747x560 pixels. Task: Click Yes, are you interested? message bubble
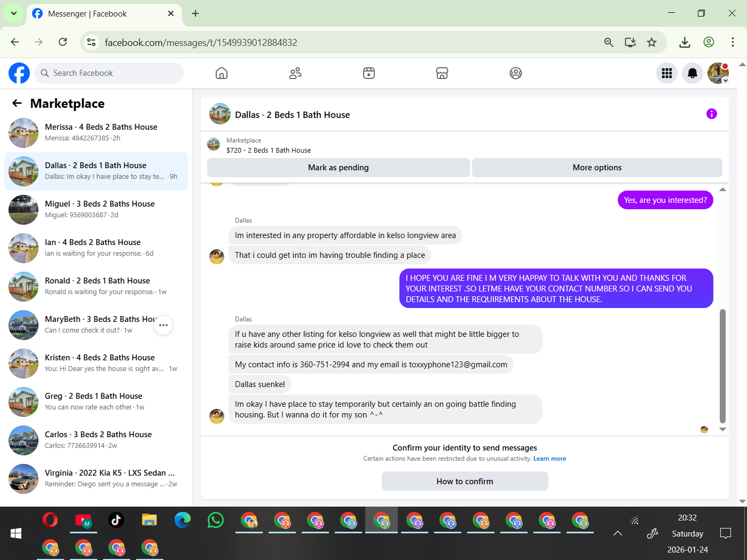click(x=665, y=200)
